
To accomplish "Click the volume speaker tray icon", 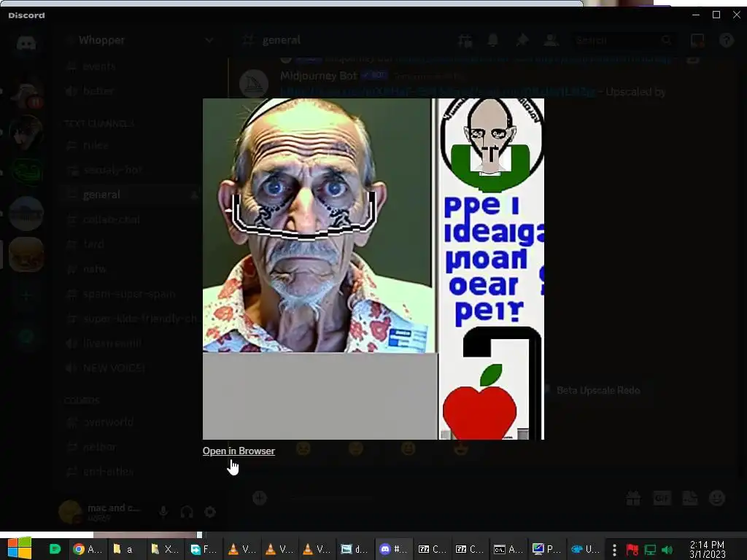I will [x=667, y=550].
